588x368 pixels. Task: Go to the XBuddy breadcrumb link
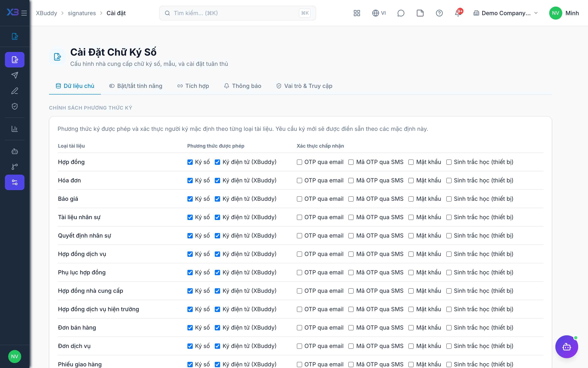click(46, 13)
